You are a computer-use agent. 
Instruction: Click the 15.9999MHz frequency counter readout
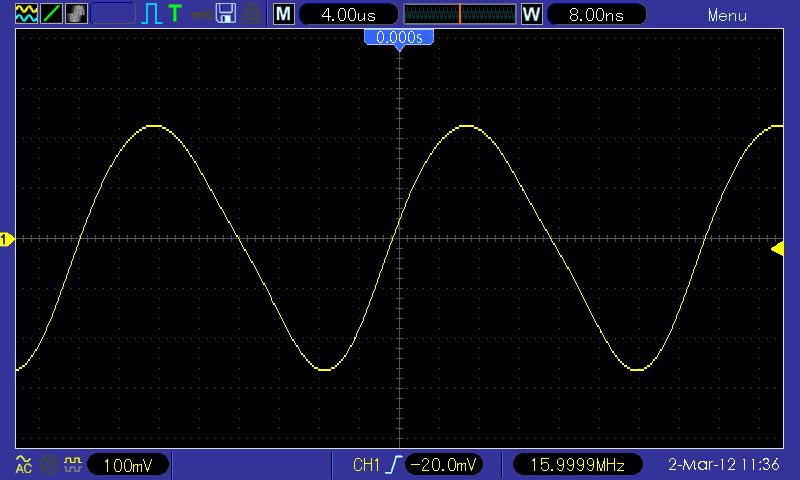[x=577, y=465]
